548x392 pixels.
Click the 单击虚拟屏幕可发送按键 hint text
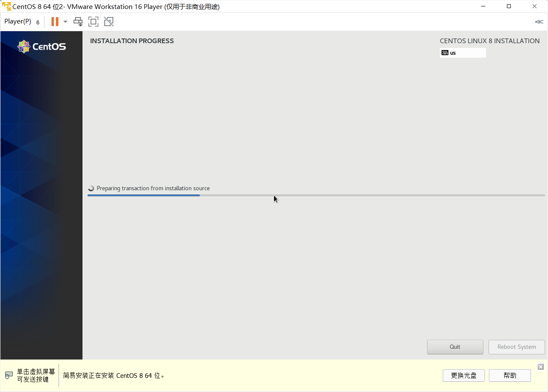coord(36,375)
